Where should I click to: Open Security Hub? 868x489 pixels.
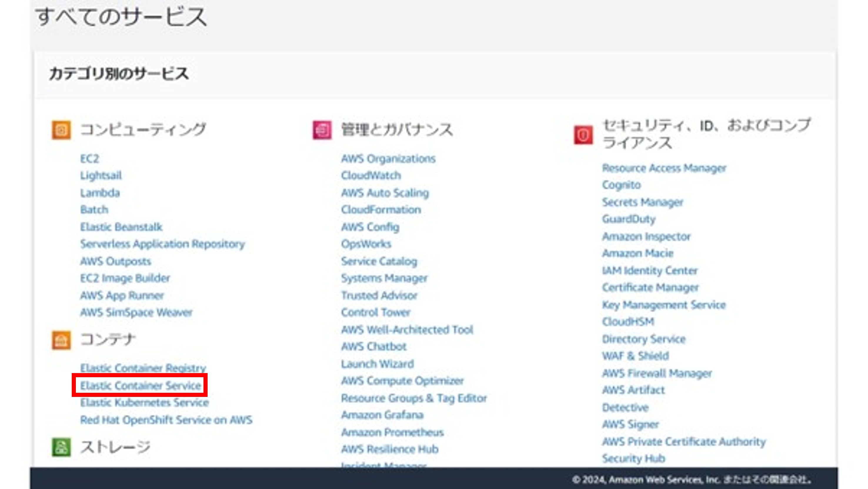click(x=633, y=459)
